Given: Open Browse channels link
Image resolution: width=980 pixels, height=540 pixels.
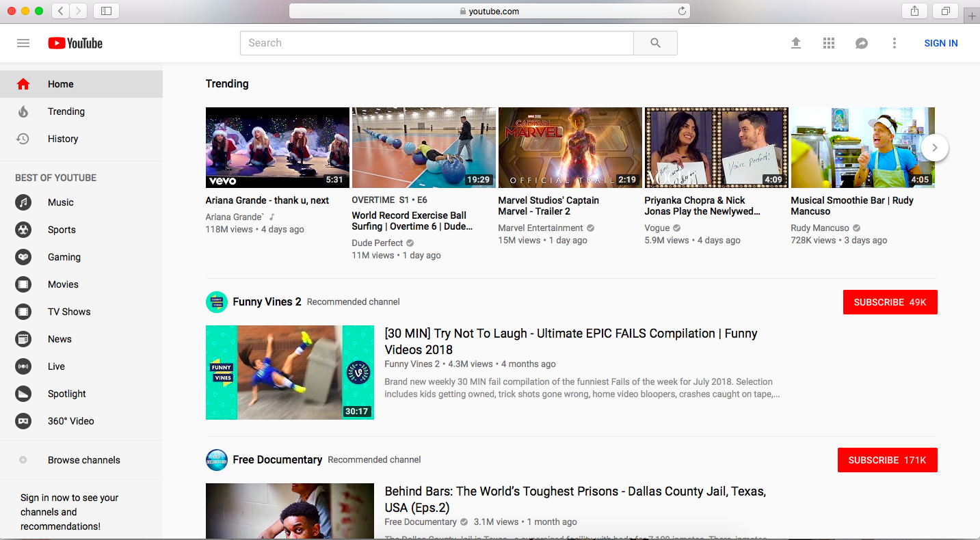Looking at the screenshot, I should coord(81,460).
